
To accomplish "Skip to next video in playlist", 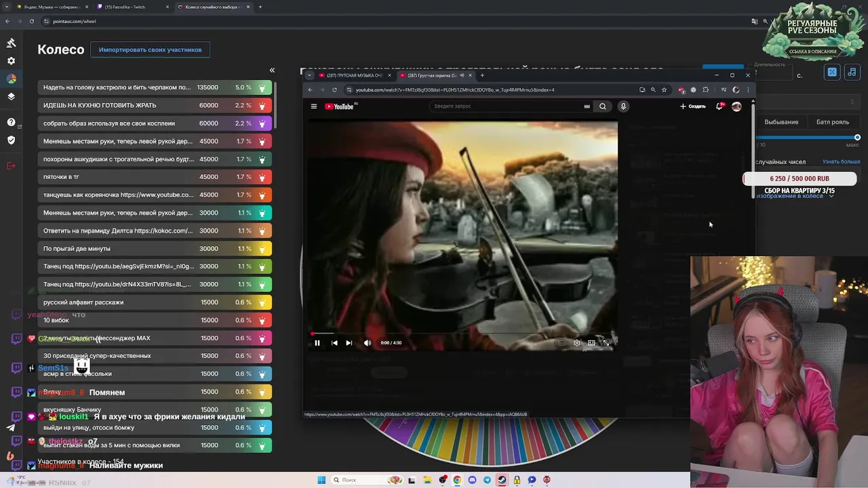I will click(x=349, y=343).
